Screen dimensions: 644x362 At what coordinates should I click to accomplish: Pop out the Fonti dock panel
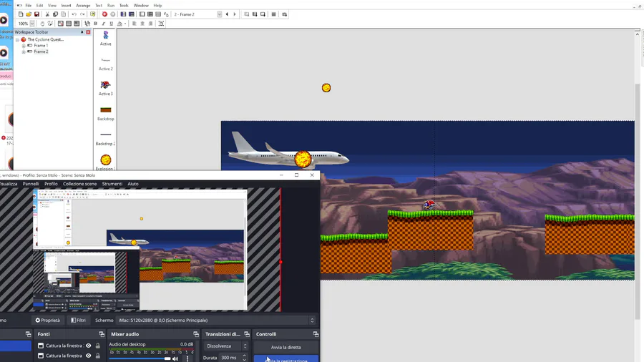[102, 334]
